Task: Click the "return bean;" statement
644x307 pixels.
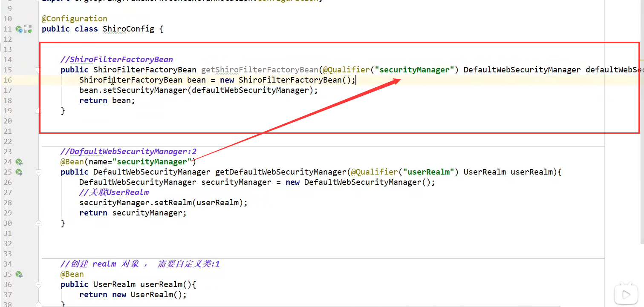Action: [107, 100]
